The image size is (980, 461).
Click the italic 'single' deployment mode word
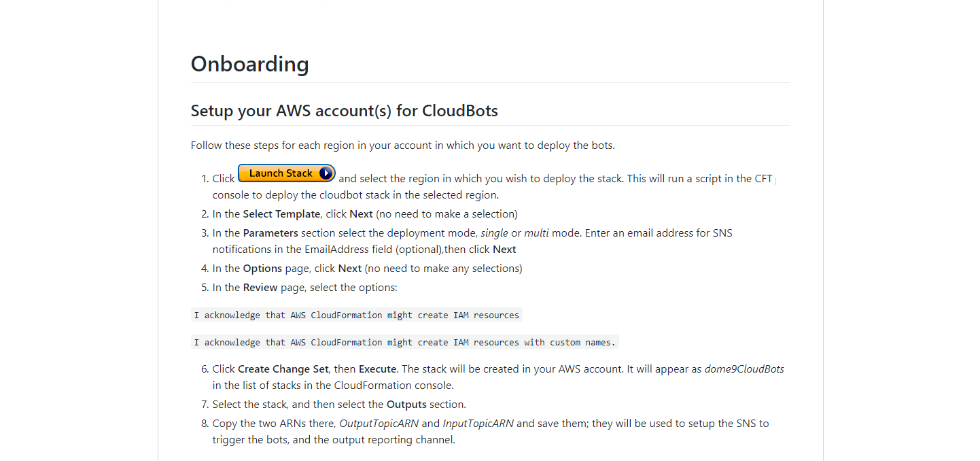(494, 233)
